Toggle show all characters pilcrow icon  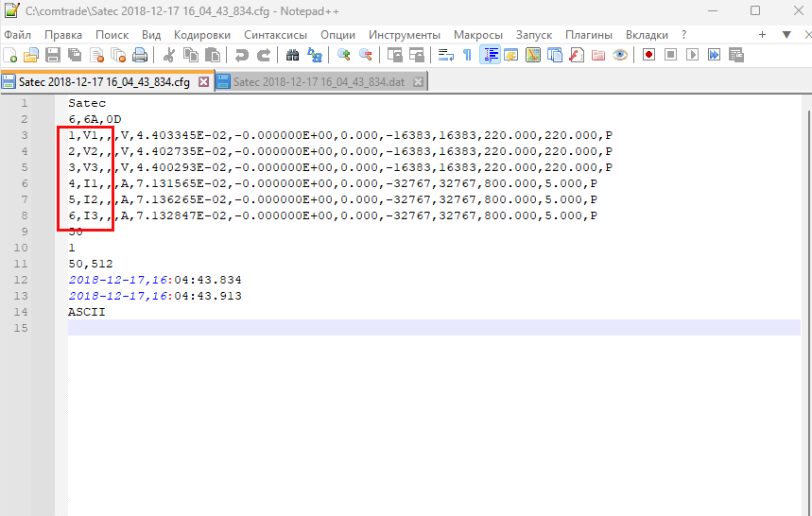pos(467,55)
